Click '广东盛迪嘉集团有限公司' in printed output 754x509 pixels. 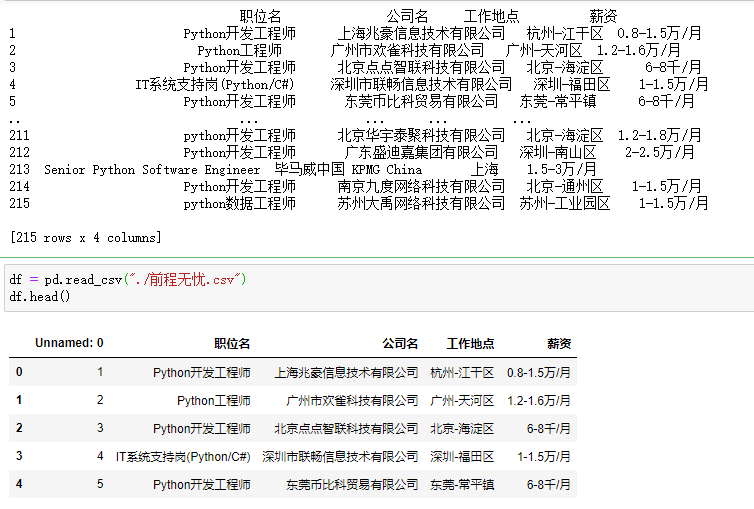pos(421,152)
